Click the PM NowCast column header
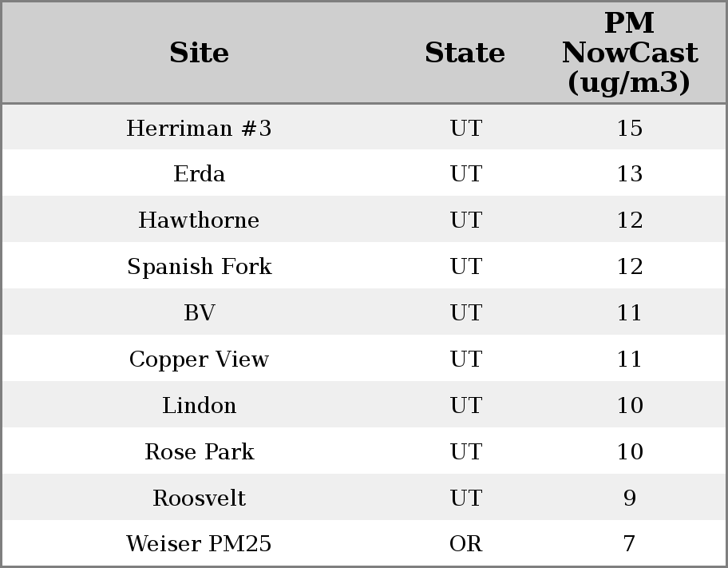This screenshot has height=568, width=728. tap(629, 53)
